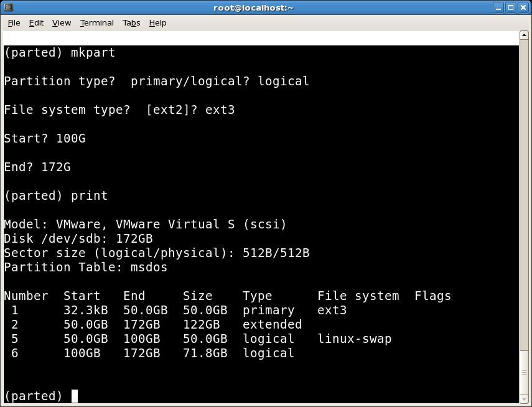
Task: Click the terminal icon in the title bar
Action: 7,7
